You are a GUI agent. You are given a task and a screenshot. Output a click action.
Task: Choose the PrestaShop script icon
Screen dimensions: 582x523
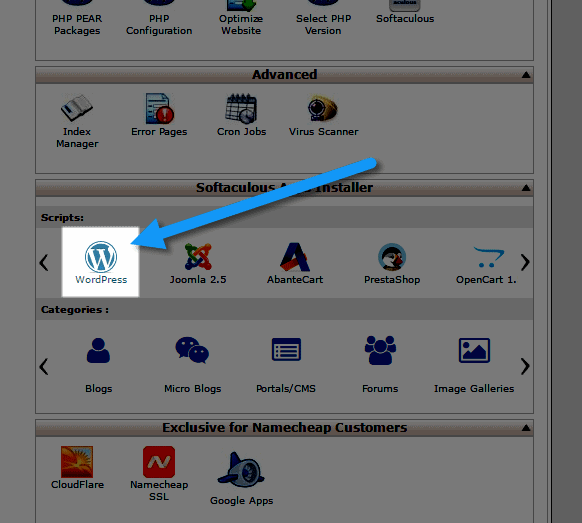point(392,256)
